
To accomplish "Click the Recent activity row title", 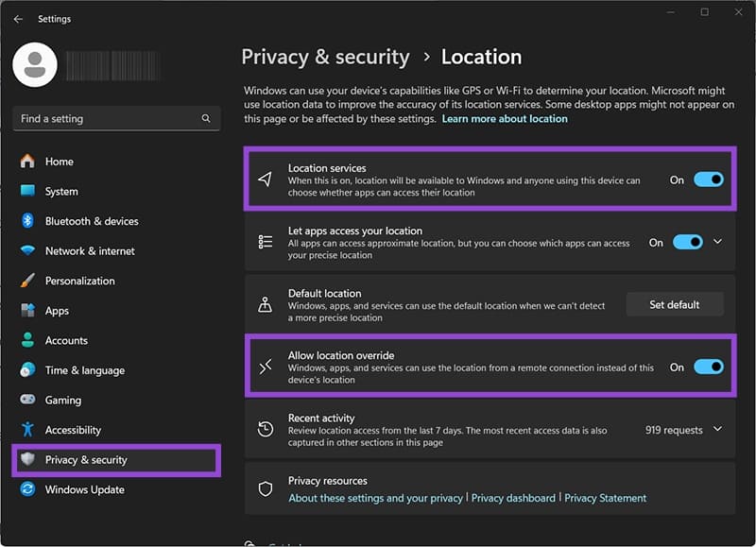I will click(x=321, y=418).
